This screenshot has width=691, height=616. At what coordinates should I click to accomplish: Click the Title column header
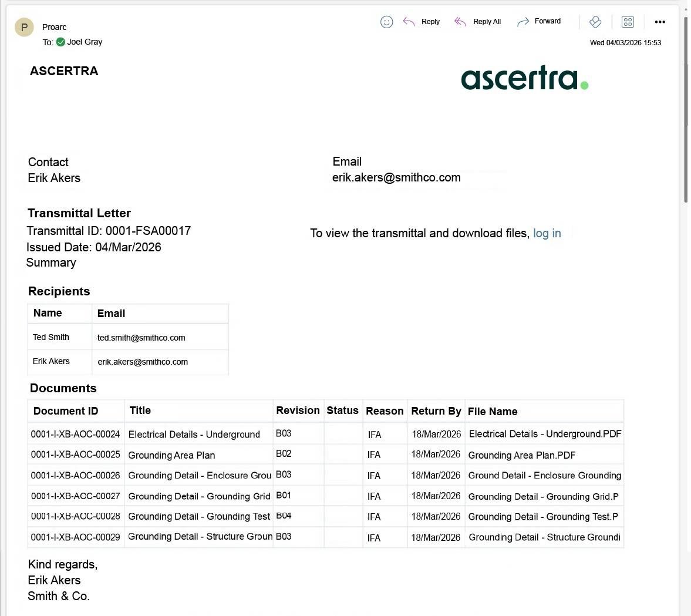click(x=140, y=410)
